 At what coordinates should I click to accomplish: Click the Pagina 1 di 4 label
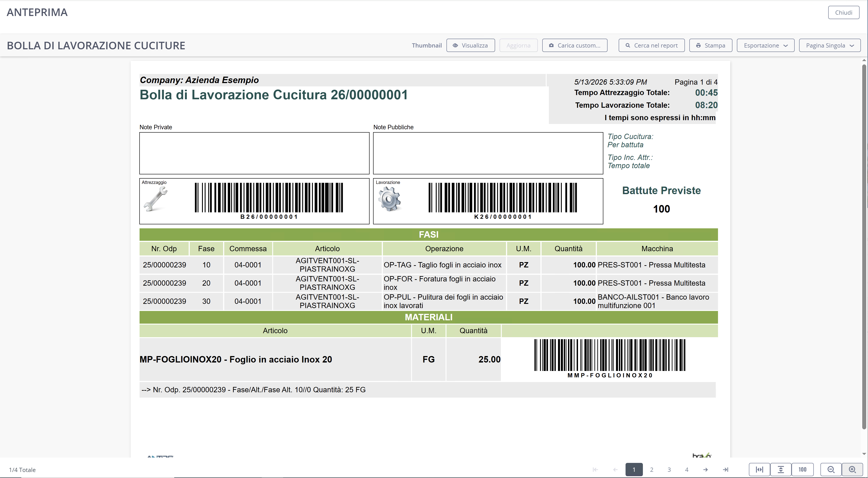[696, 82]
